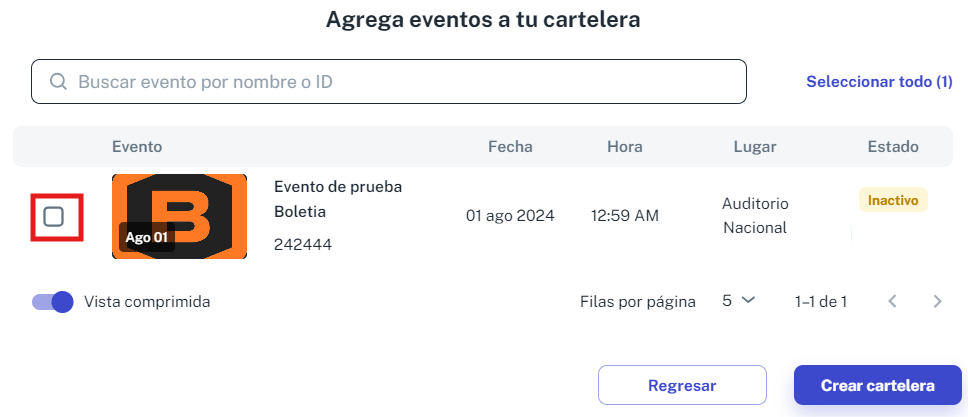This screenshot has width=968, height=417.
Task: Click the search magnifier icon
Action: [x=59, y=82]
